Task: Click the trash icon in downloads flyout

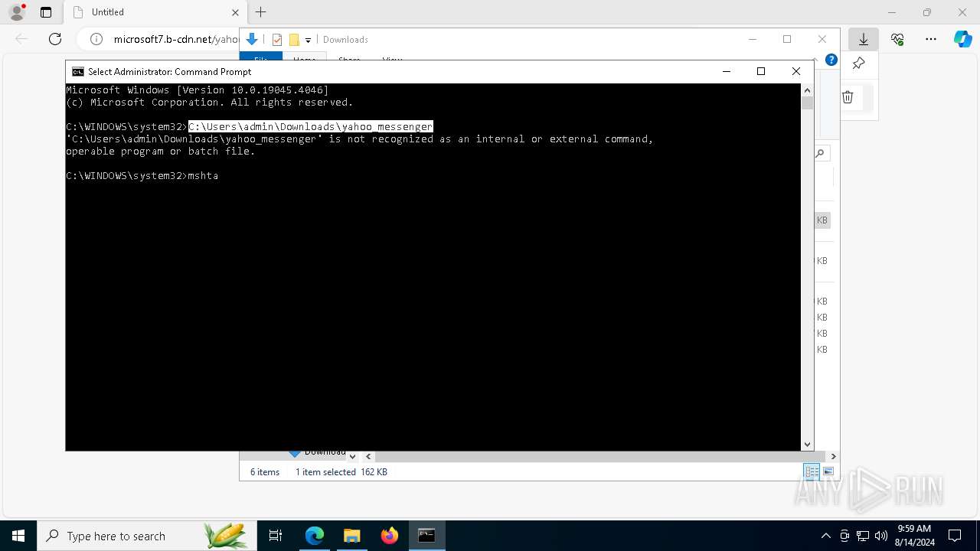Action: click(x=848, y=97)
